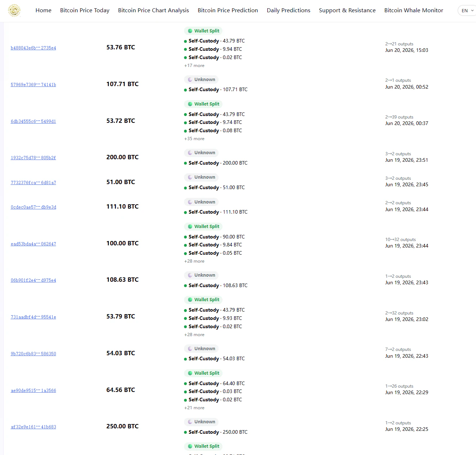Open Bitcoin Price Chart Analysis page
The image size is (476, 455).
[x=153, y=10]
